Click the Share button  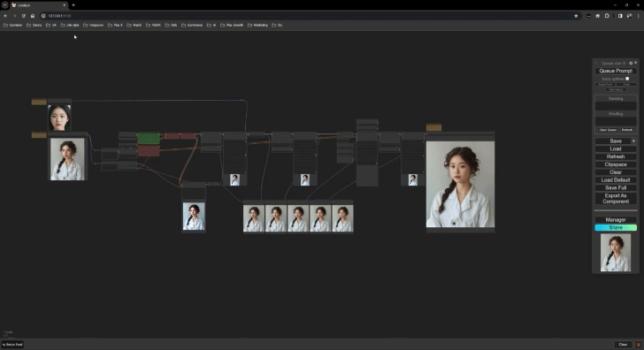(x=616, y=227)
